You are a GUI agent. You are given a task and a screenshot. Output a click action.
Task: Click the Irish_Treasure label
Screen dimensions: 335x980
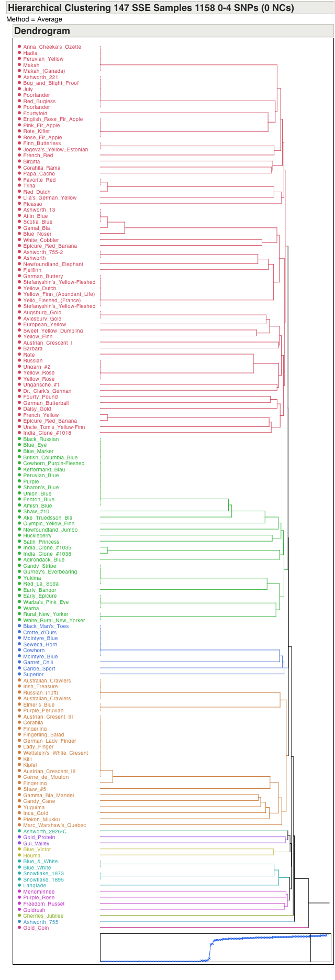[40, 687]
